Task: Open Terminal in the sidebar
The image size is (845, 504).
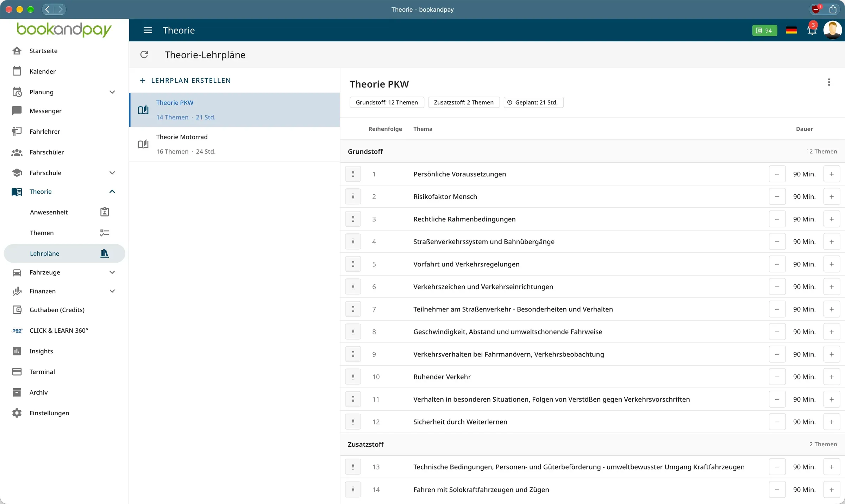Action: 64,372
